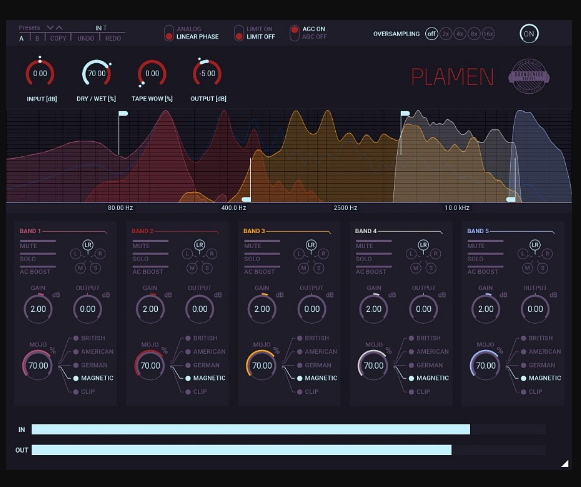Select previous preset with up chevron
This screenshot has height=487, width=581.
click(59, 28)
